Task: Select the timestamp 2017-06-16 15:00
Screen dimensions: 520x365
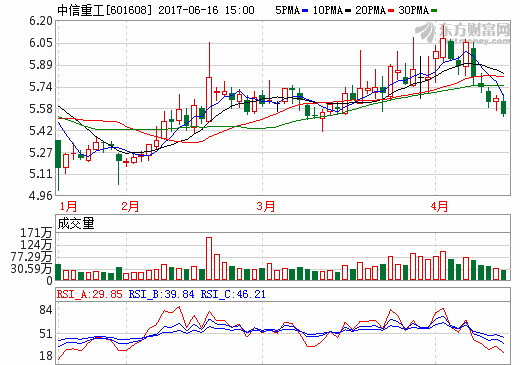Action: [x=206, y=10]
